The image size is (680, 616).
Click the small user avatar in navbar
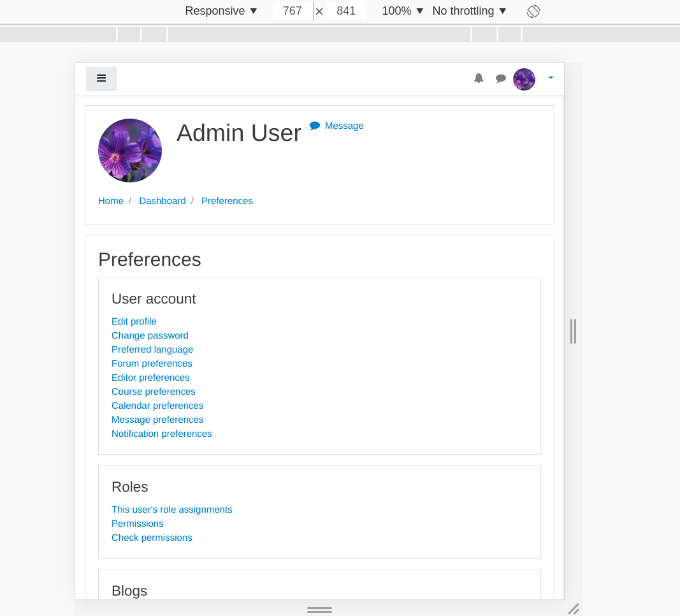tap(524, 79)
